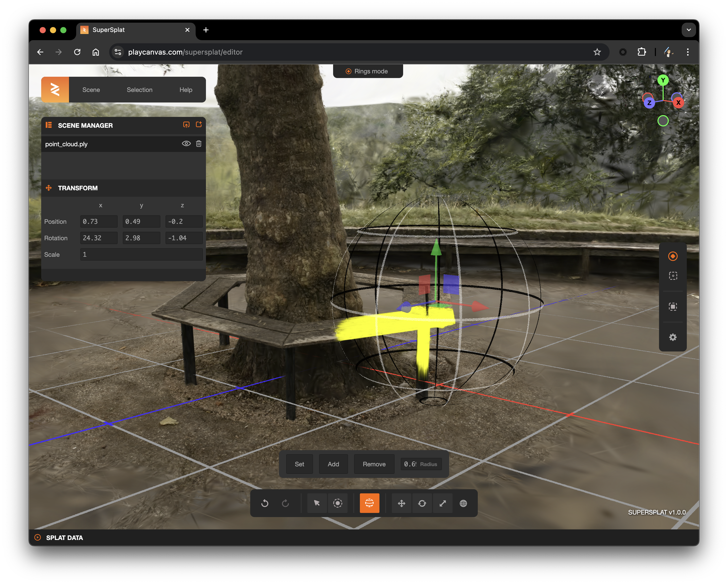Bookmark this page with star icon

597,52
